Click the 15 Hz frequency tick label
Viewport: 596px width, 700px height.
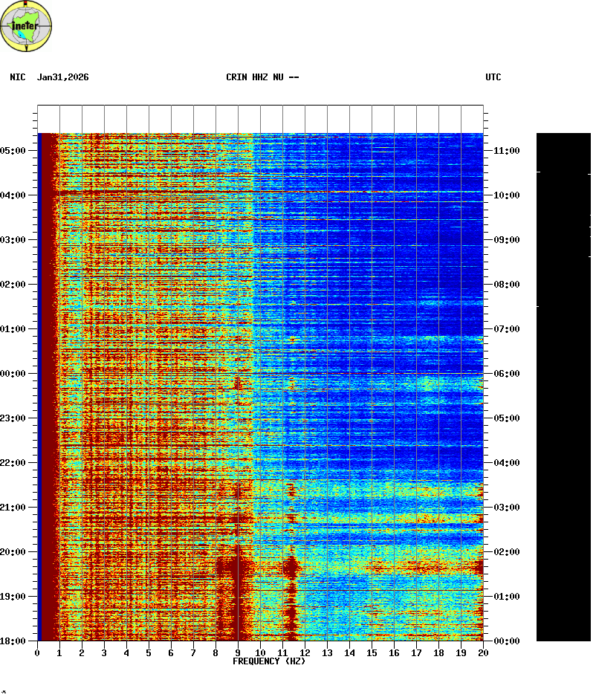(372, 652)
